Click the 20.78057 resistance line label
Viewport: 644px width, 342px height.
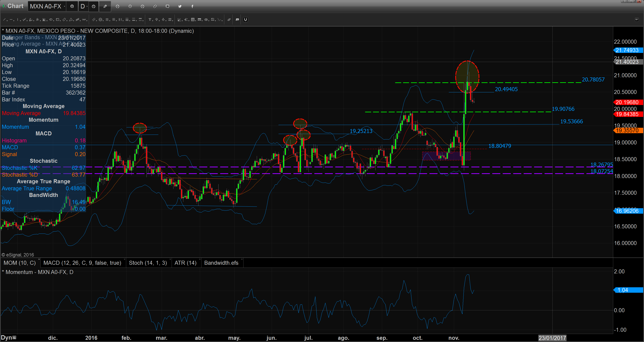click(593, 79)
